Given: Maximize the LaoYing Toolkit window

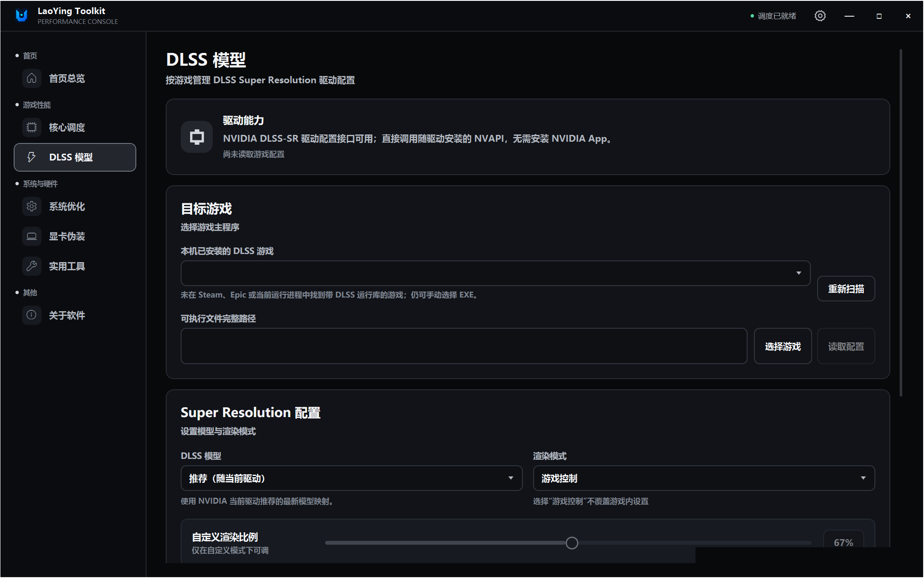Looking at the screenshot, I should pos(879,16).
